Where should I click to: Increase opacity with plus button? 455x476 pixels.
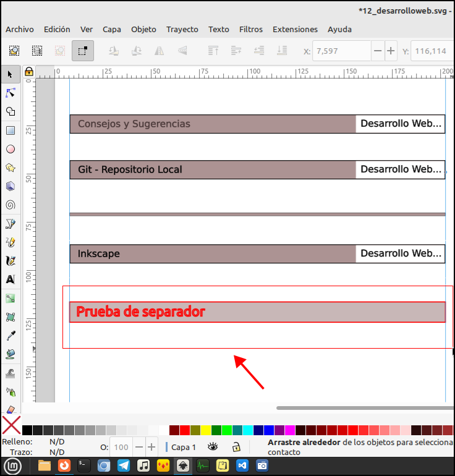click(x=151, y=447)
